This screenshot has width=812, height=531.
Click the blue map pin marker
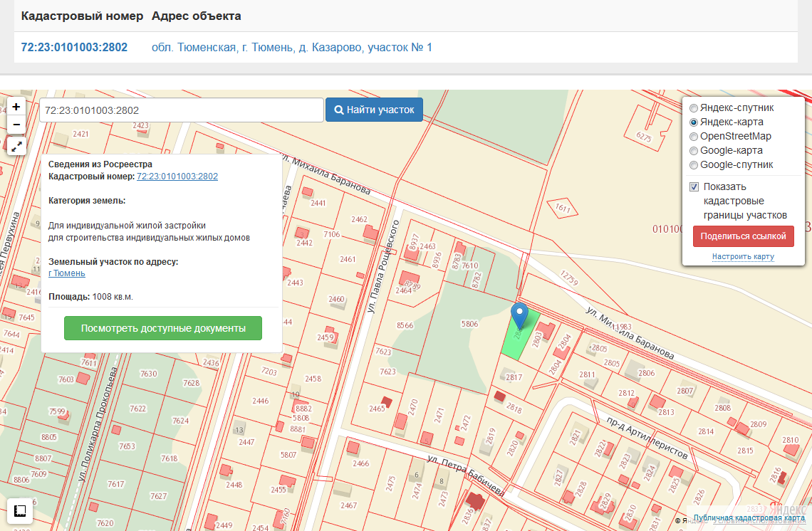[520, 315]
